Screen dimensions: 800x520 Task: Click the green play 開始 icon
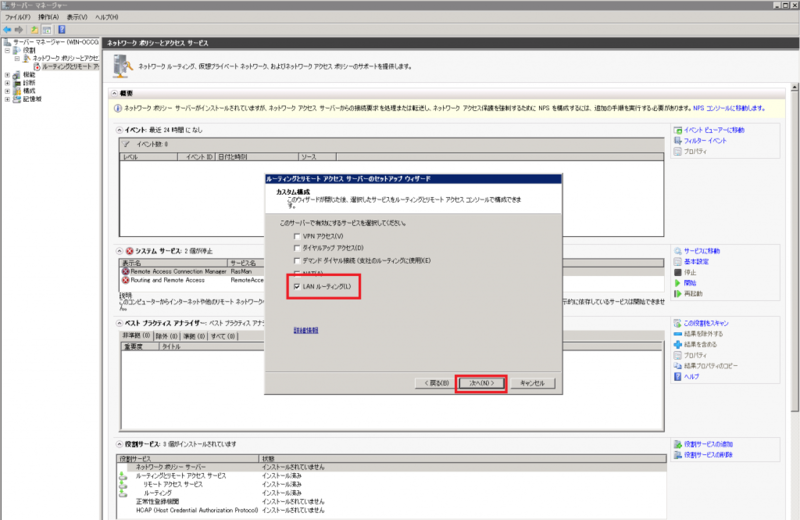(x=678, y=283)
